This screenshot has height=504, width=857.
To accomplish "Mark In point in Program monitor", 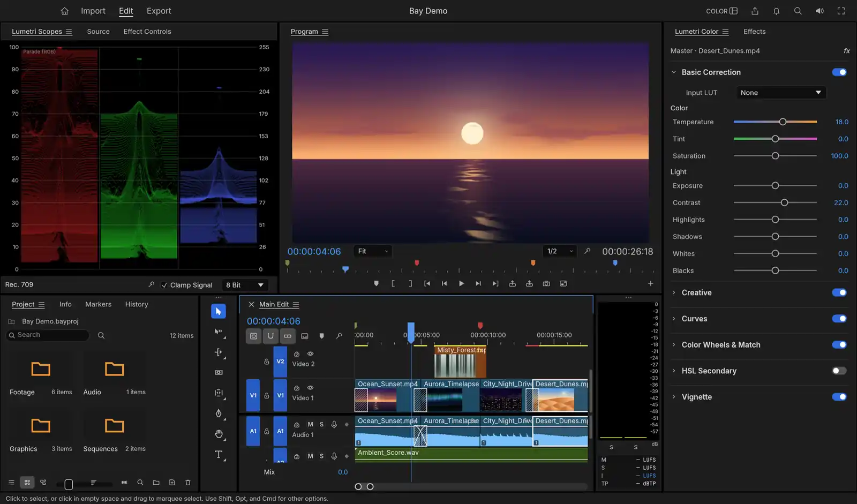I will click(x=393, y=283).
